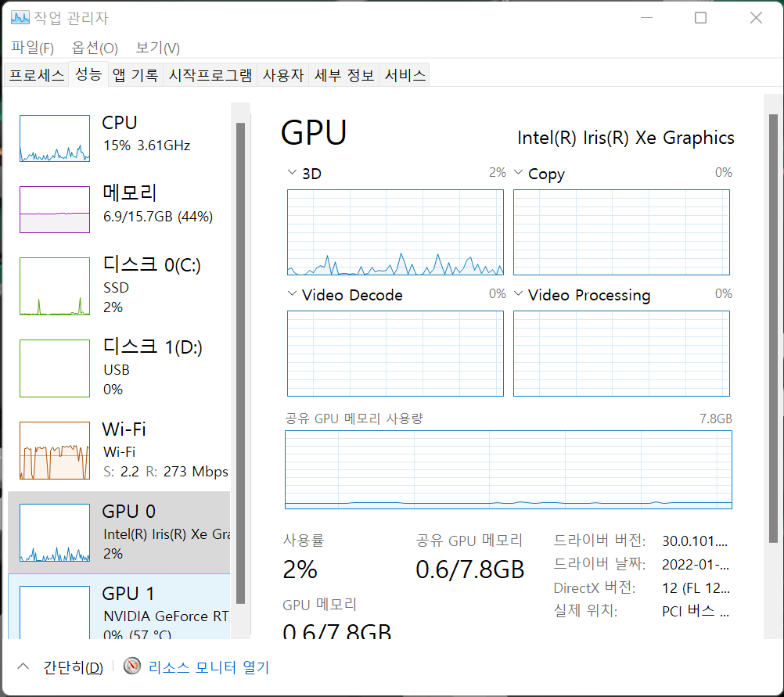
Task: Open the 3D graph engine dropdown
Action: tap(293, 173)
